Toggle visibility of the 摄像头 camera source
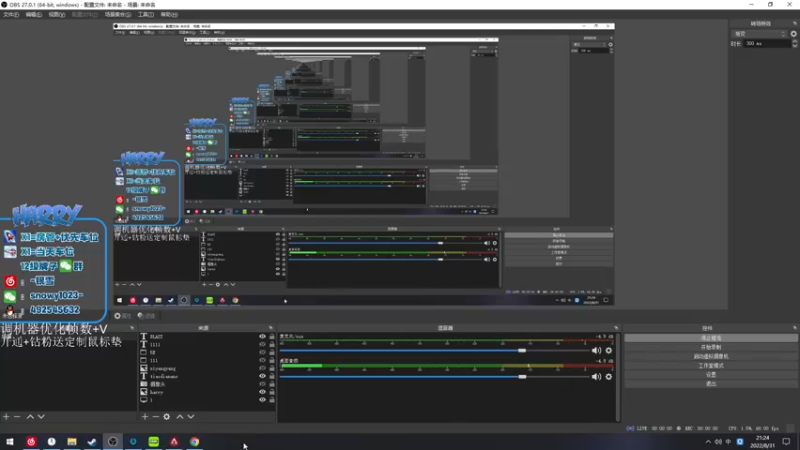The image size is (800, 450). pos(262,384)
